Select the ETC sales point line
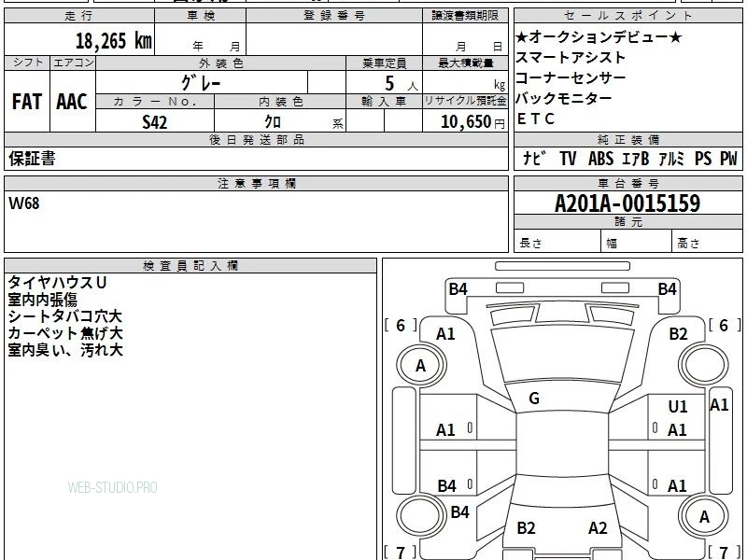747x560 pixels. [536, 119]
